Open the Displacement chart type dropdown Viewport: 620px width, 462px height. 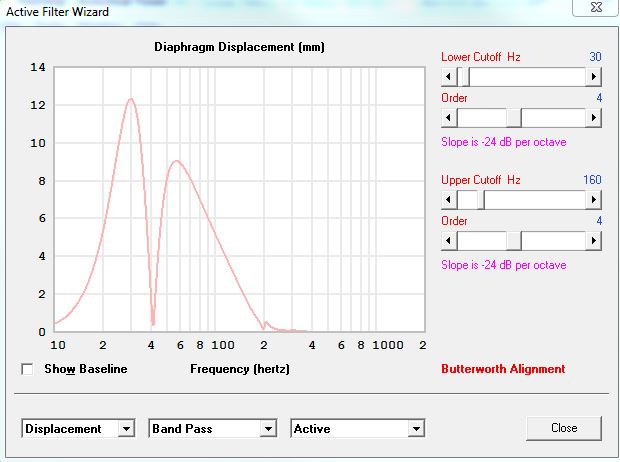pos(78,428)
